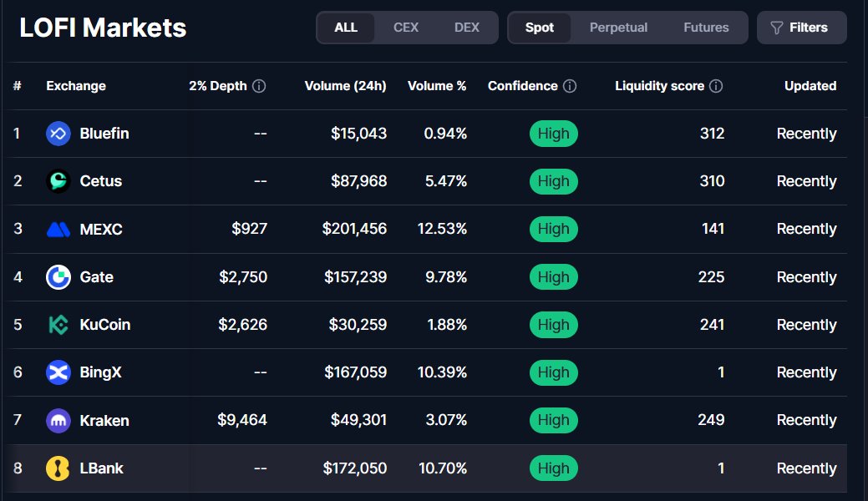This screenshot has height=501, width=868.
Task: Sort by the Exchange column header
Action: 76,86
